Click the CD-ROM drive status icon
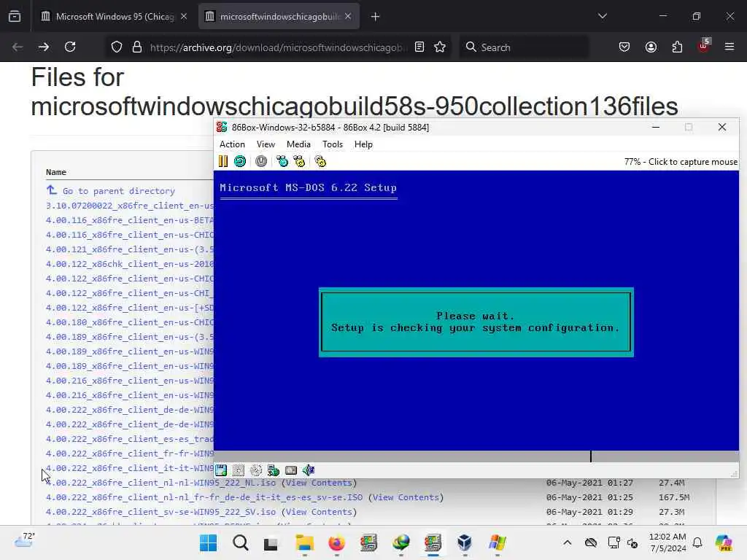The image size is (747, 560). pyautogui.click(x=256, y=470)
